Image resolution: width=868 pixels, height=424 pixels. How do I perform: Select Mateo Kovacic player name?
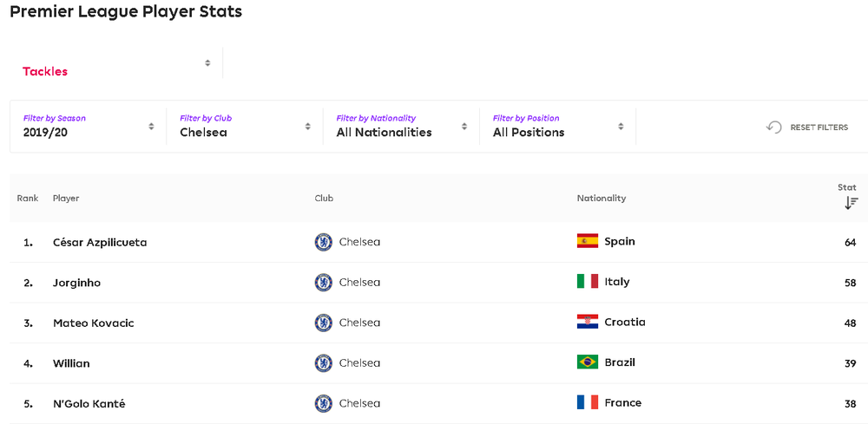pyautogui.click(x=94, y=323)
